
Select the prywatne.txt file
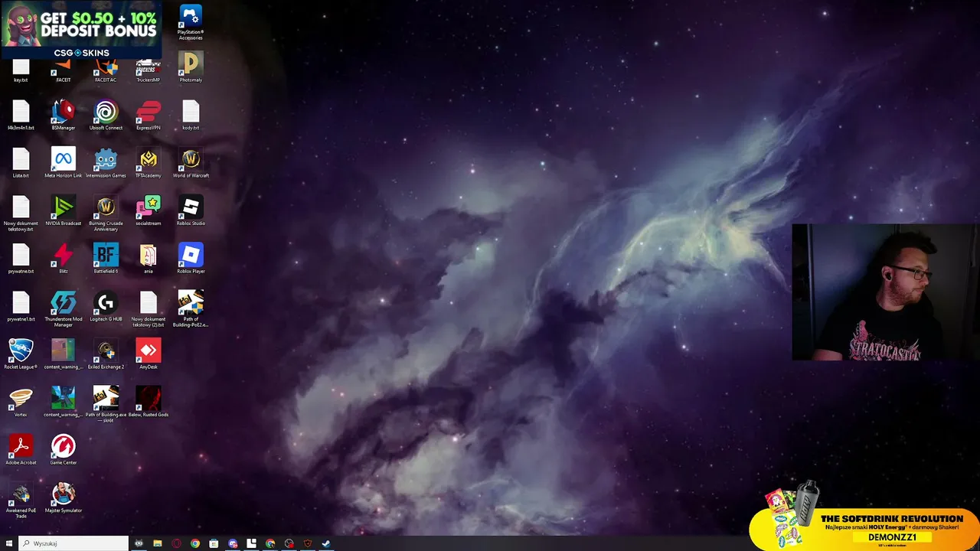[x=21, y=259]
